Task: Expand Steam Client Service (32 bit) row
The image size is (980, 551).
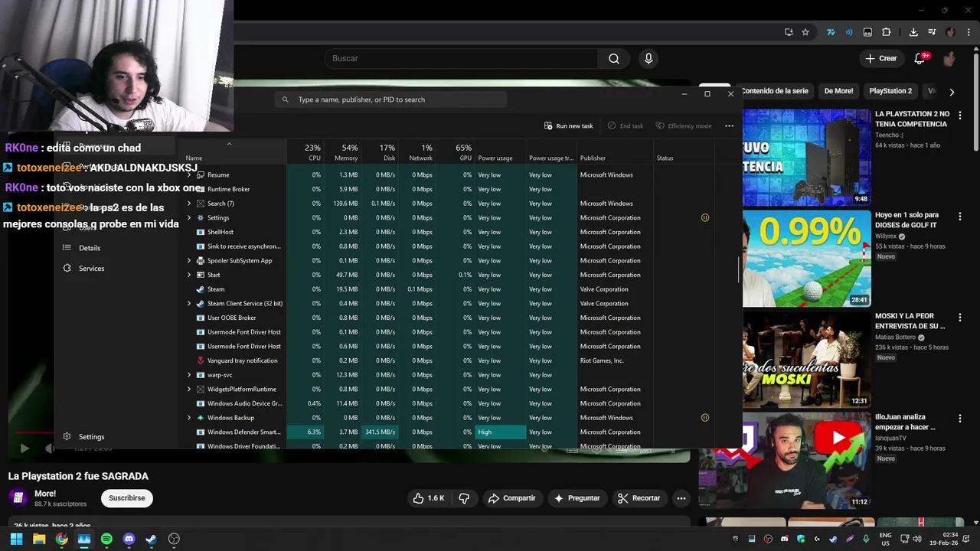Action: point(189,303)
